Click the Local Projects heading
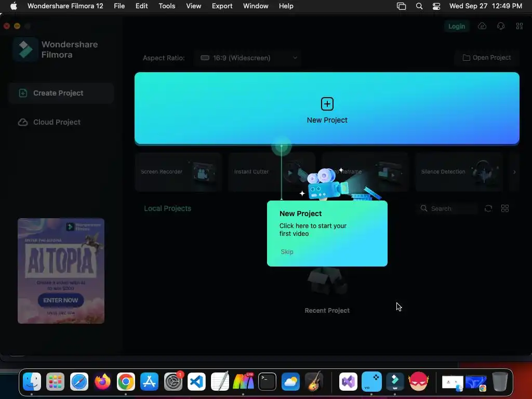The width and height of the screenshot is (532, 399). [x=168, y=208]
